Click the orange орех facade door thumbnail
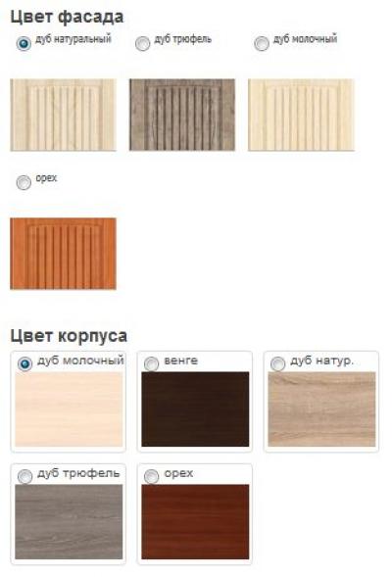The image size is (392, 577). (x=64, y=254)
